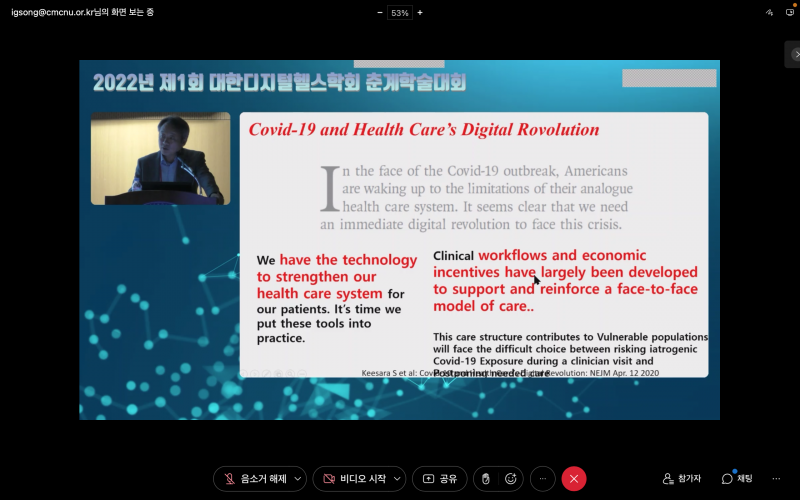Open audio options arrow beside 음소거 해제
Screen dimensions: 800x500
(298, 479)
